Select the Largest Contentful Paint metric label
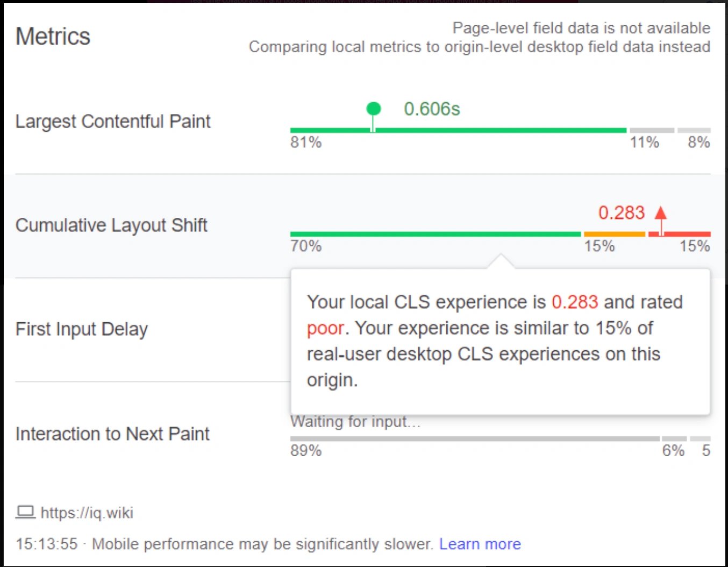The image size is (728, 567). tap(113, 122)
